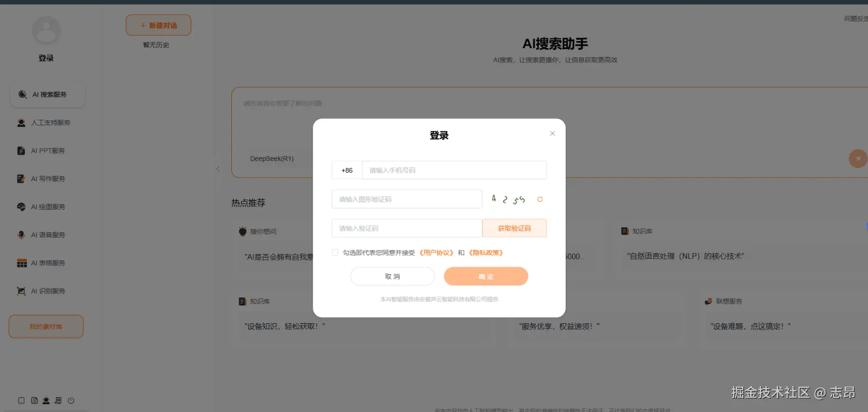
Task: Click the grey avatar icon in the sidebar
Action: tap(46, 31)
